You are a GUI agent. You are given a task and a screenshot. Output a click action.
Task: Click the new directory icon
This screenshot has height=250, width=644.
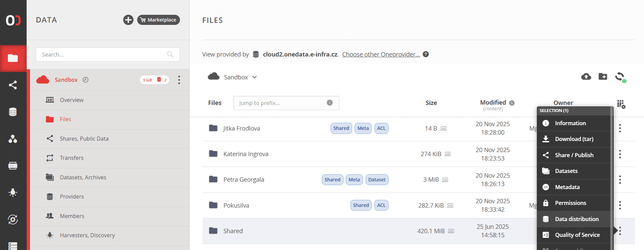(603, 76)
